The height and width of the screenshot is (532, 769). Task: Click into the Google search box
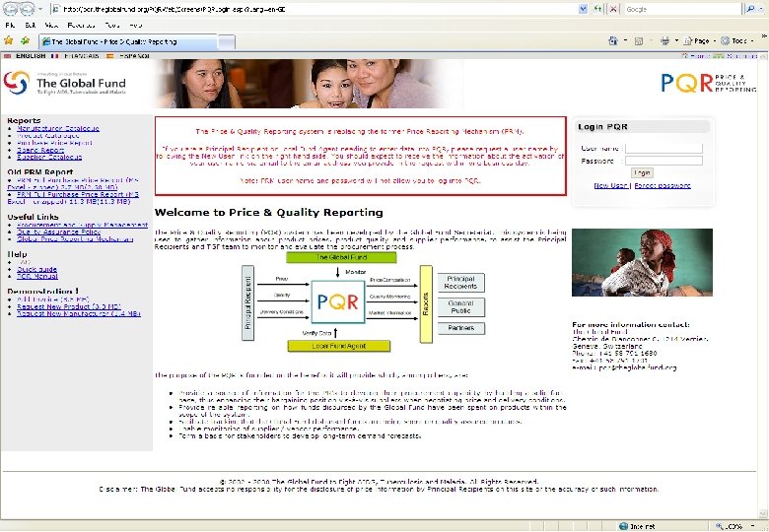pos(682,9)
